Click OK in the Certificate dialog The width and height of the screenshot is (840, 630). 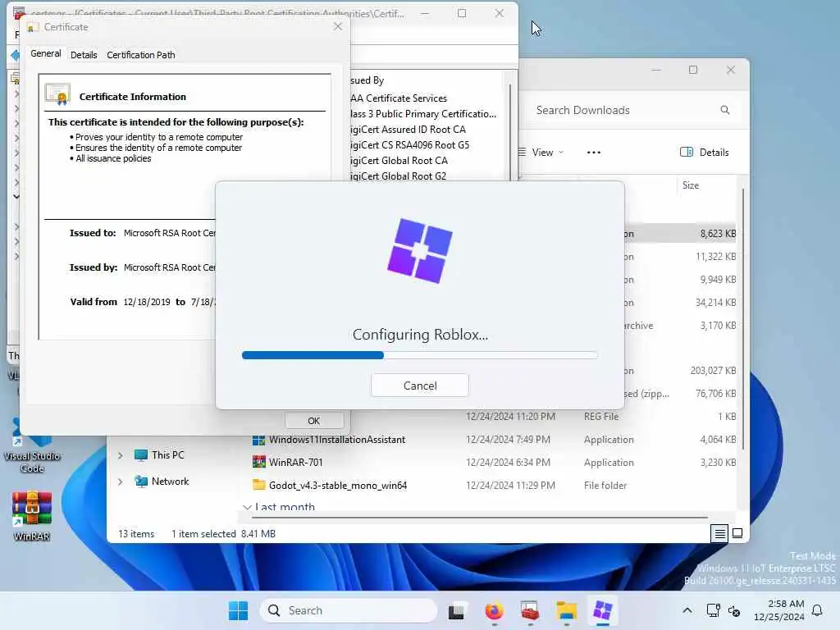[x=314, y=421]
